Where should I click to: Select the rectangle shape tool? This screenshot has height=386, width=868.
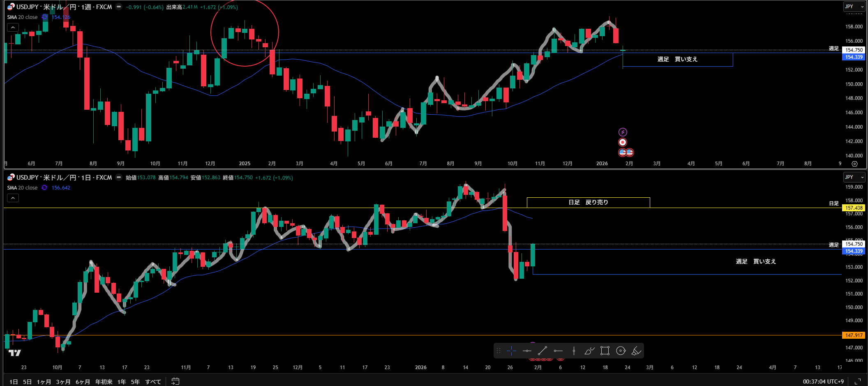pos(605,351)
